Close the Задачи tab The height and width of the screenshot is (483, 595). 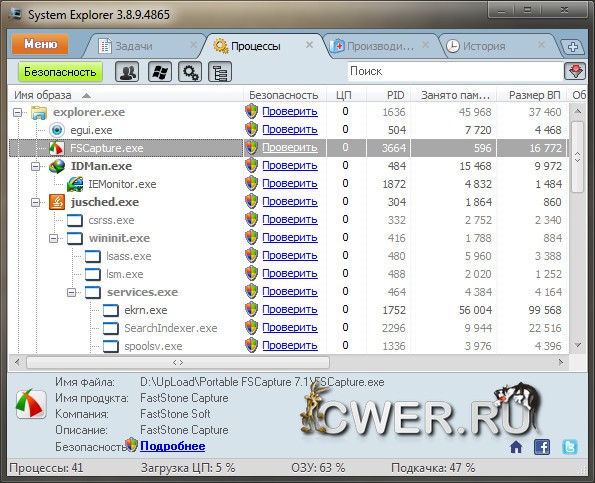point(193,45)
